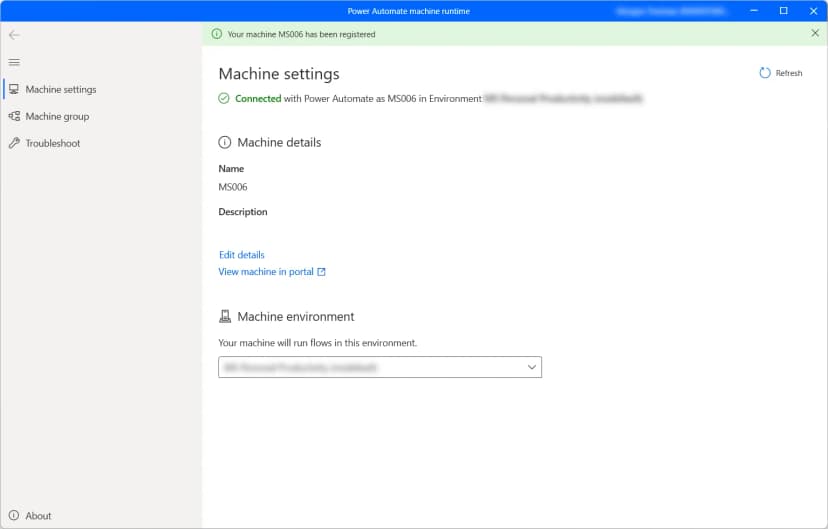828x529 pixels.
Task: Click the Machine environment icon
Action: pos(225,316)
